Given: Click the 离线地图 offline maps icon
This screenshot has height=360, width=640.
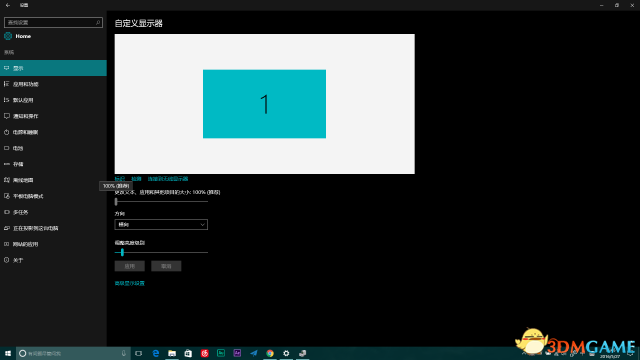Looking at the screenshot, I should (x=7, y=180).
